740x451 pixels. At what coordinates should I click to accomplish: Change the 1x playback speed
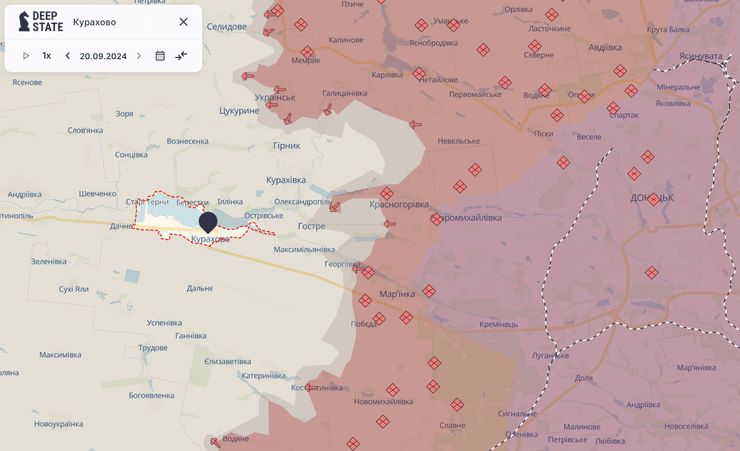coord(46,56)
